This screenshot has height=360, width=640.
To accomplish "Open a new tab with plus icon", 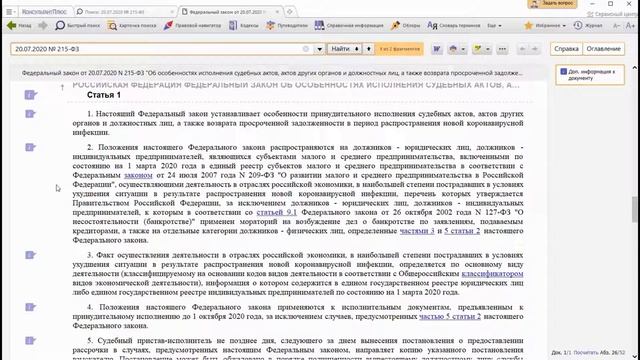I will point(290,12).
